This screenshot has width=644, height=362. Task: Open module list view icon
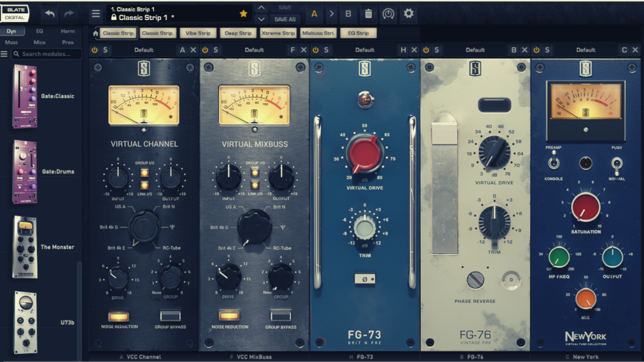4,54
